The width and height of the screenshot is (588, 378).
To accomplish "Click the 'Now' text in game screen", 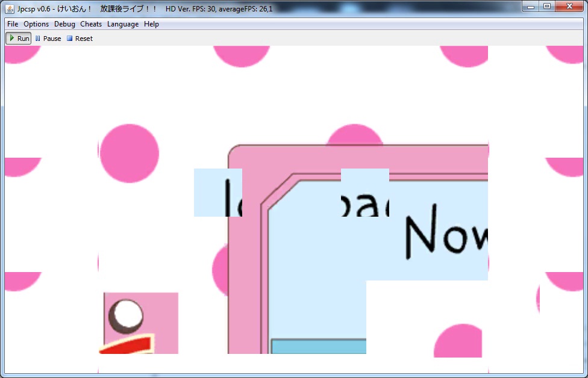I will pyautogui.click(x=446, y=236).
